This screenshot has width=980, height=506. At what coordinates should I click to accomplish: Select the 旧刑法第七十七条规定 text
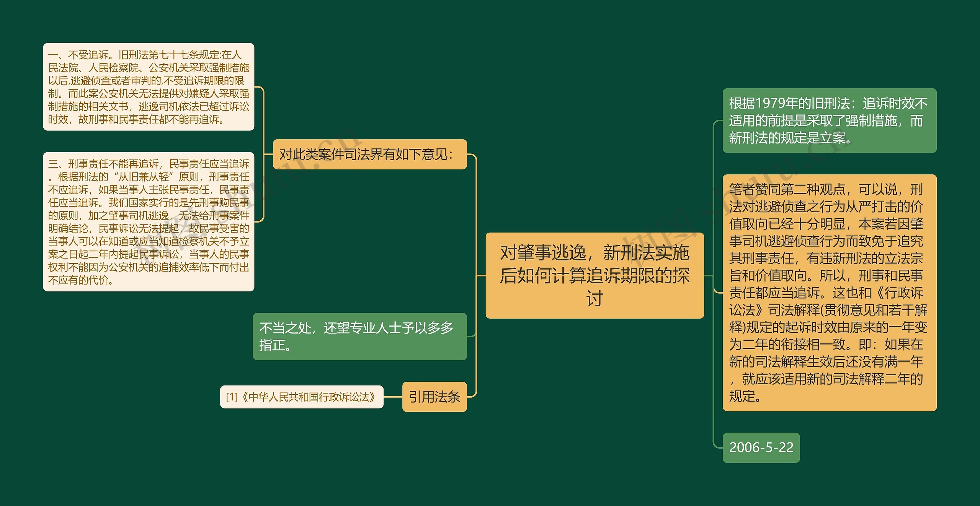(x=158, y=55)
